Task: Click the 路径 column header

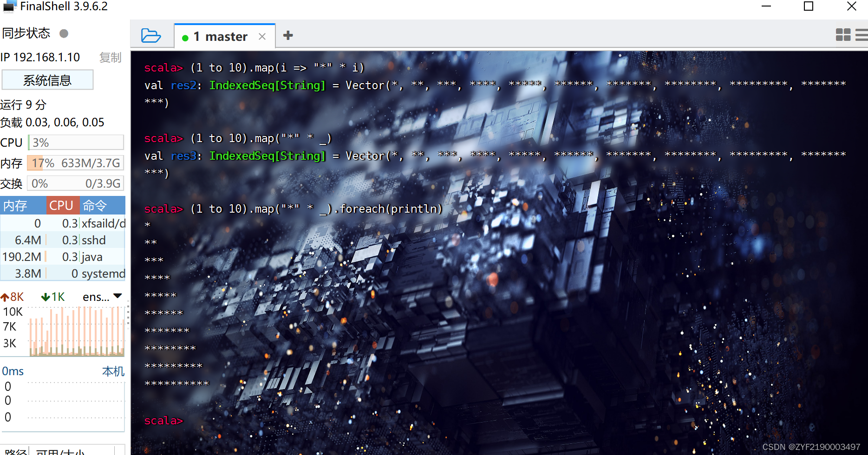Action: click(x=15, y=452)
